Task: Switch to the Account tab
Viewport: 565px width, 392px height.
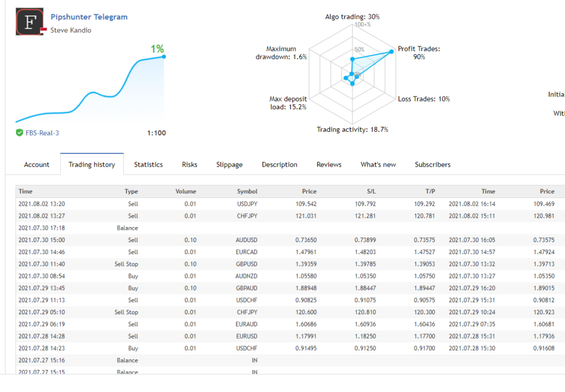Action: (36, 164)
